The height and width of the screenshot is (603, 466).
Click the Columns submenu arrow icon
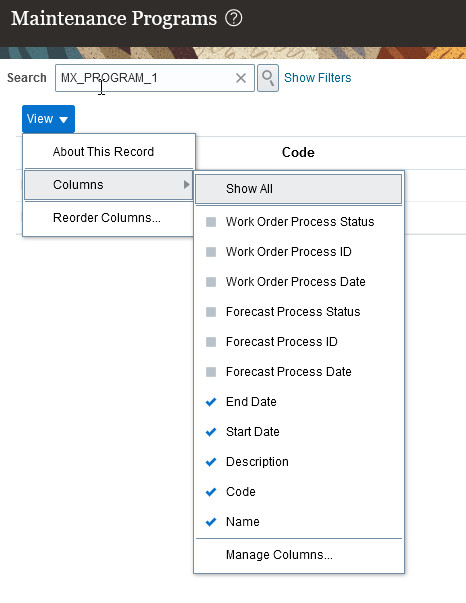186,185
